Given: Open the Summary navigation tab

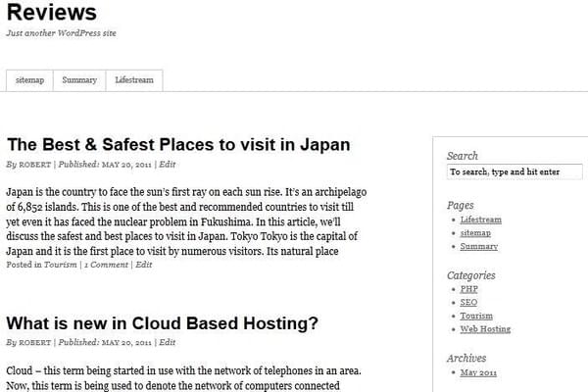Looking at the screenshot, I should pos(79,80).
